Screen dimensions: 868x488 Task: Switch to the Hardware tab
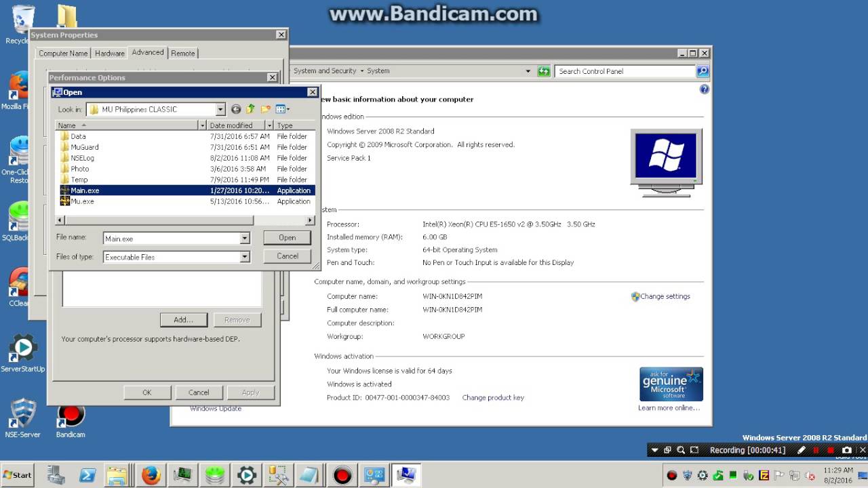click(x=109, y=54)
